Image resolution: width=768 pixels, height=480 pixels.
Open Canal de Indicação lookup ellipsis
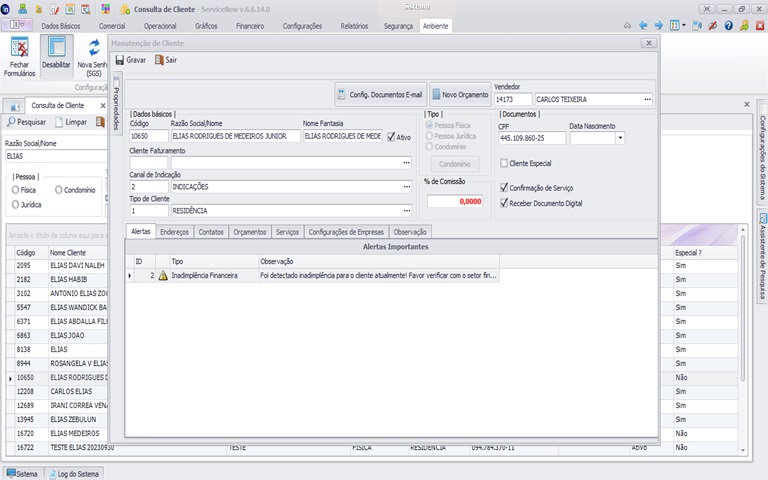click(406, 186)
